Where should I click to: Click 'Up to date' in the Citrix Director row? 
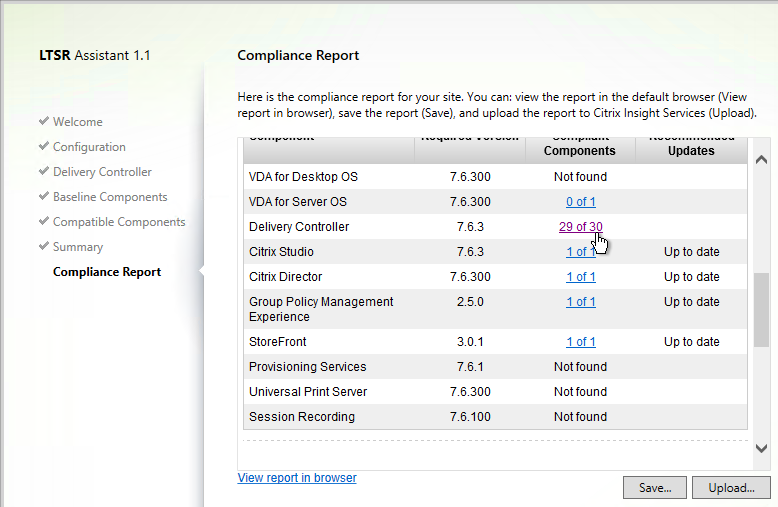[x=692, y=277]
